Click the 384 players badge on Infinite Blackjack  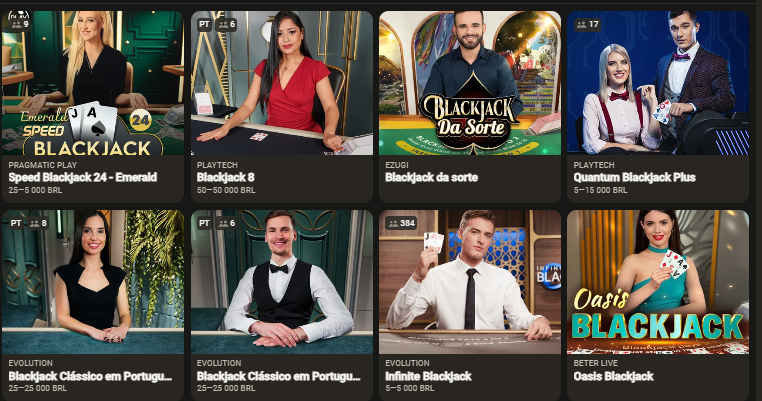click(x=401, y=223)
